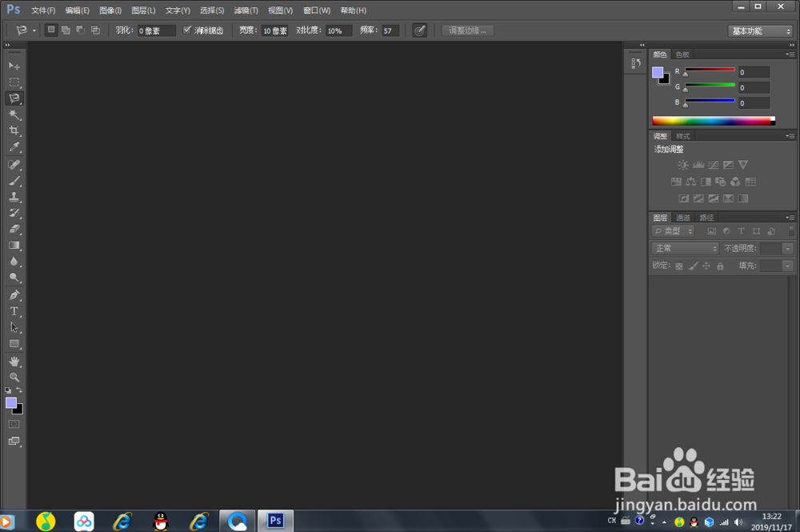
Task: Choose Intersect with selection mode
Action: click(95, 30)
